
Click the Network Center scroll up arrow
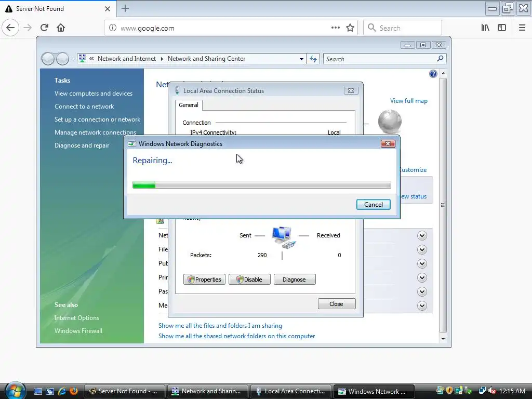[x=443, y=73]
